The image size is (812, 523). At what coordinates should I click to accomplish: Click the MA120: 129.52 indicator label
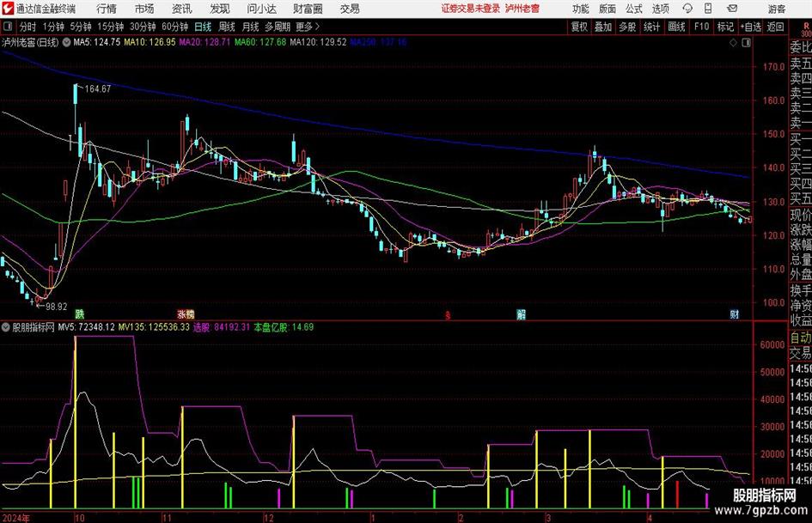click(318, 42)
